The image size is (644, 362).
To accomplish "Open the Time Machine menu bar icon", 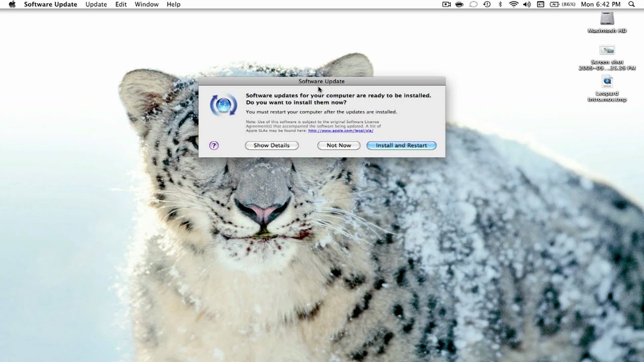I will coord(487,4).
